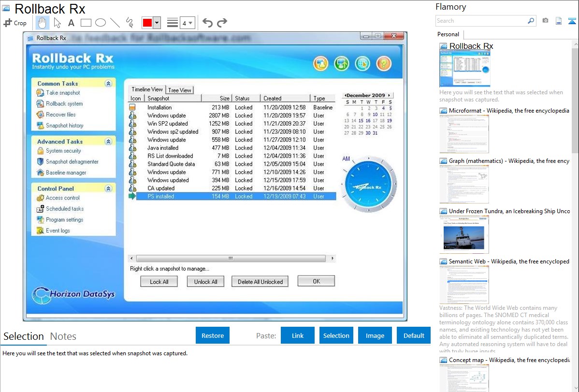
Task: Switch to the Notes tab
Action: tap(63, 336)
